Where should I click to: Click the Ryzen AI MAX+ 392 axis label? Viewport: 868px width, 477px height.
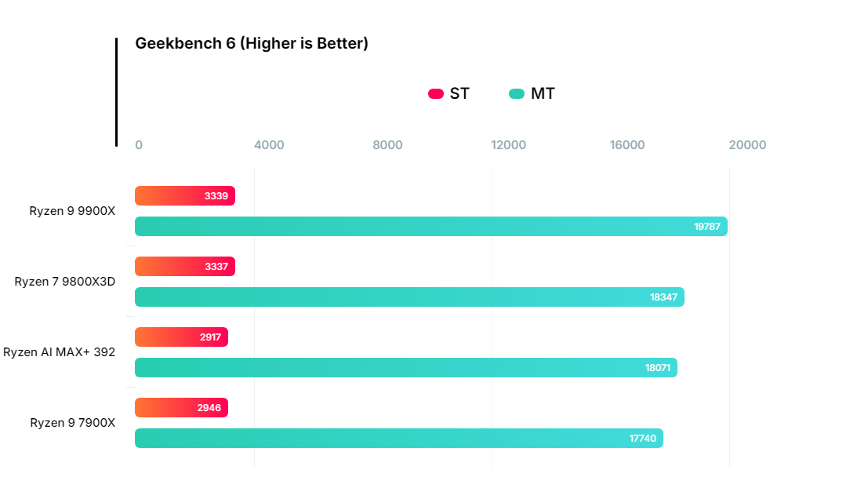(60, 352)
